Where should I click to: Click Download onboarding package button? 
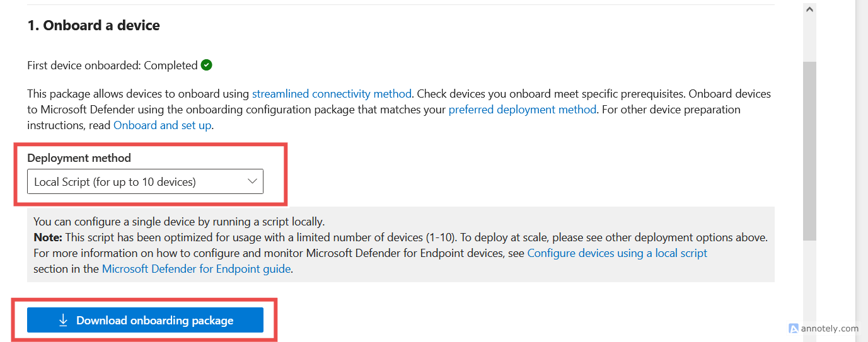[145, 320]
